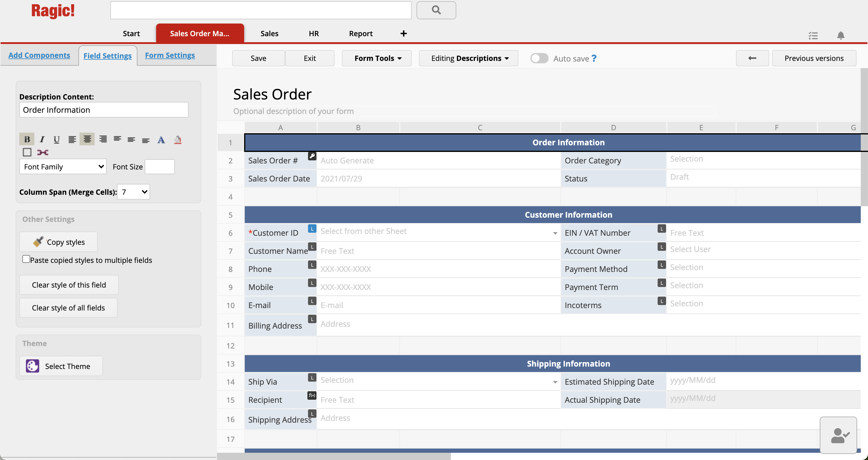Click the notification bell icon

tap(841, 35)
